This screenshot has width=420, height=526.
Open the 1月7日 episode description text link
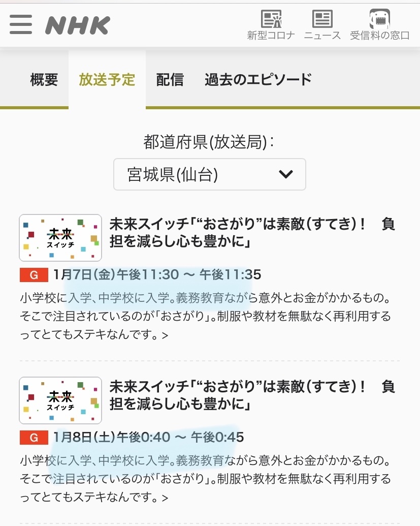[x=205, y=316]
